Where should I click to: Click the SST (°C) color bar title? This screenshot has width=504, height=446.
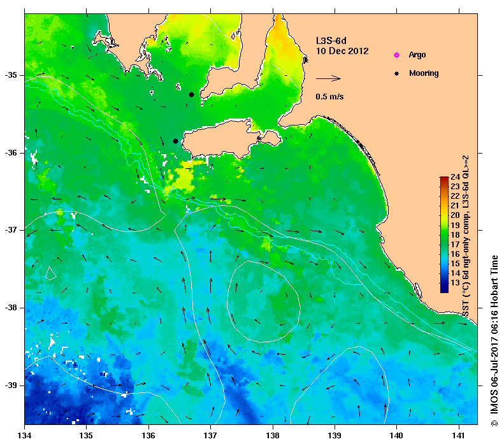pyautogui.click(x=466, y=236)
